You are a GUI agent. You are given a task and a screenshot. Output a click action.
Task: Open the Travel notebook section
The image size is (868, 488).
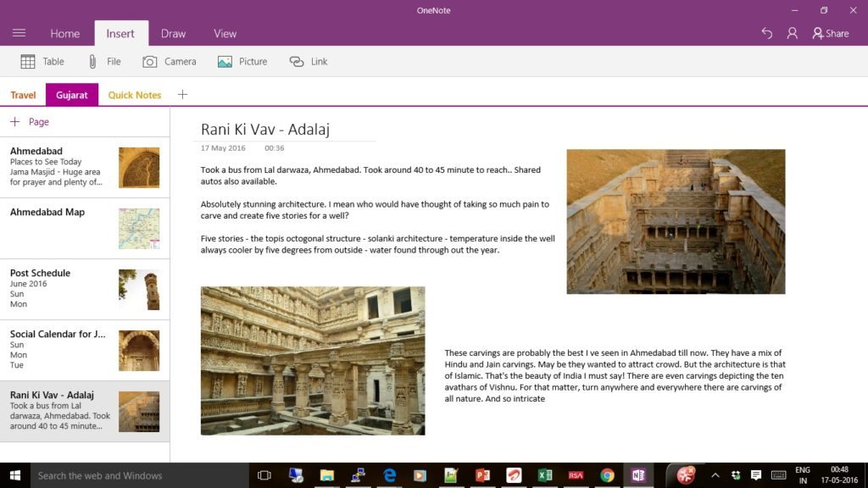click(x=23, y=94)
